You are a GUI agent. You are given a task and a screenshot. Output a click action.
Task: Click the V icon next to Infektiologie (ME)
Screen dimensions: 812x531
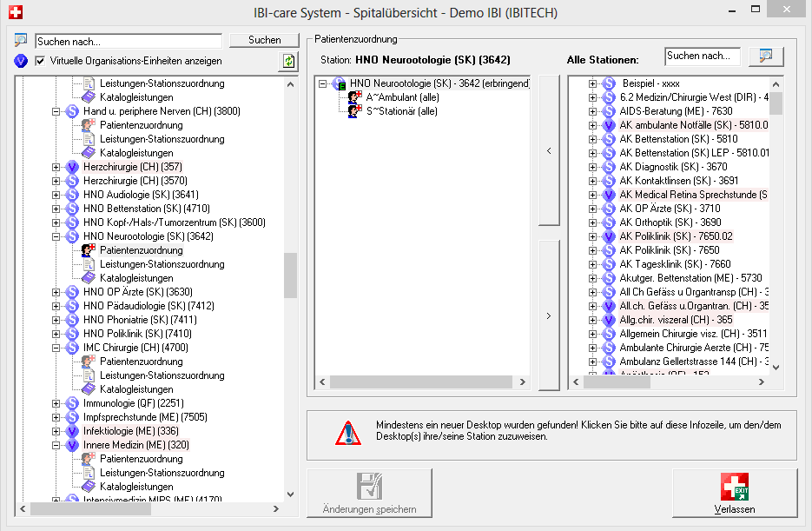point(73,431)
